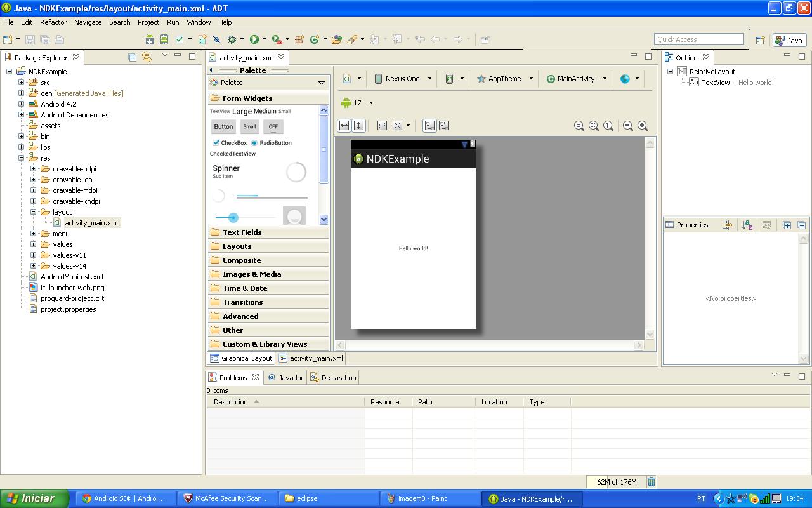
Task: Click the Open Type folder icon
Action: click(x=337, y=39)
